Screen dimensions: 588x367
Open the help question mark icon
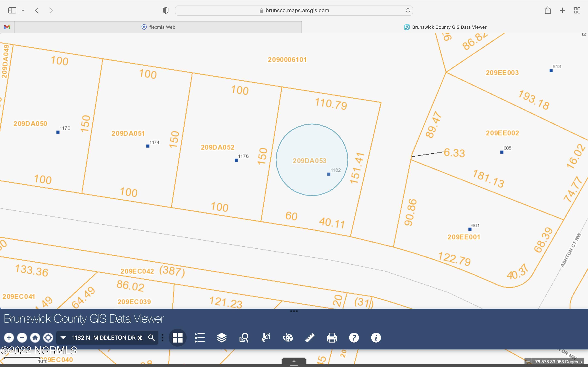(354, 338)
